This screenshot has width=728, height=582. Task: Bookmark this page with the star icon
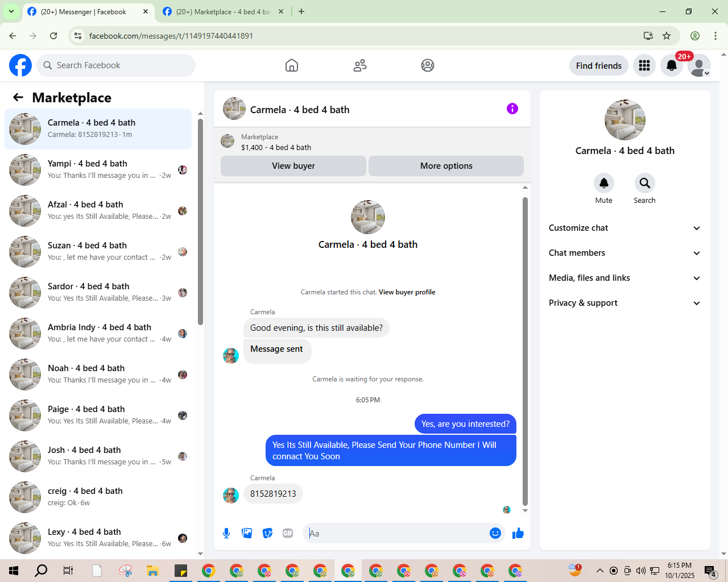tap(667, 36)
